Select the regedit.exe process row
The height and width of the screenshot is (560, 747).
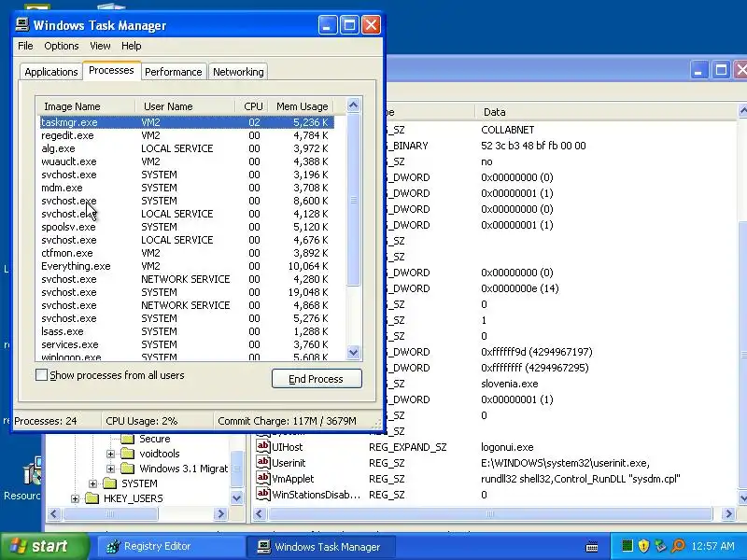coord(187,135)
